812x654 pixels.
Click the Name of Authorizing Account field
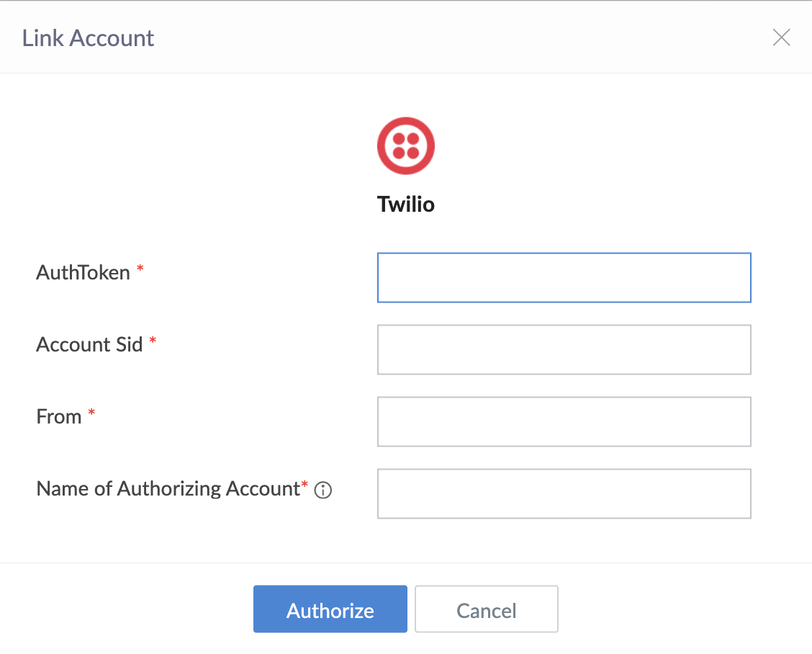564,493
